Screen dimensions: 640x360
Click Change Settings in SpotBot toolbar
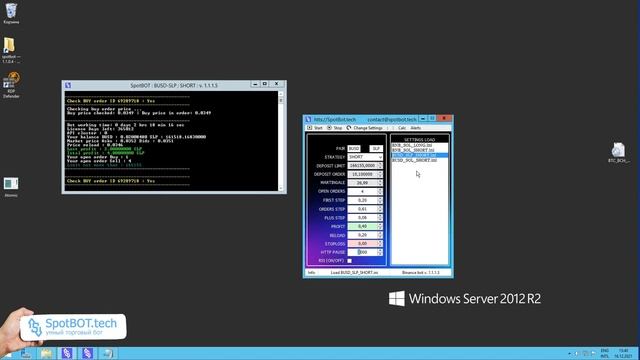(x=364, y=128)
